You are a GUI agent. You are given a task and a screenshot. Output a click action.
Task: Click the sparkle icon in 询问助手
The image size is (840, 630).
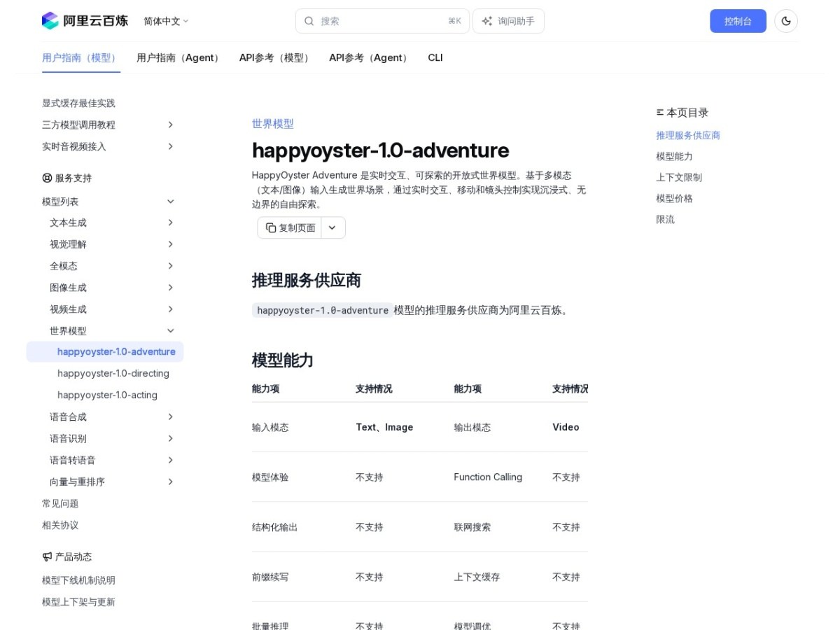[487, 21]
